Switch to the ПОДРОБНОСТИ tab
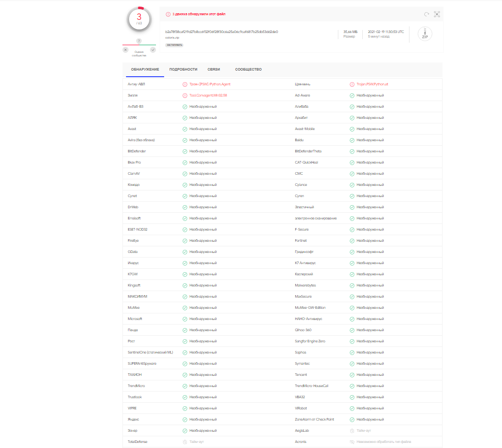502x448 pixels. [x=183, y=70]
